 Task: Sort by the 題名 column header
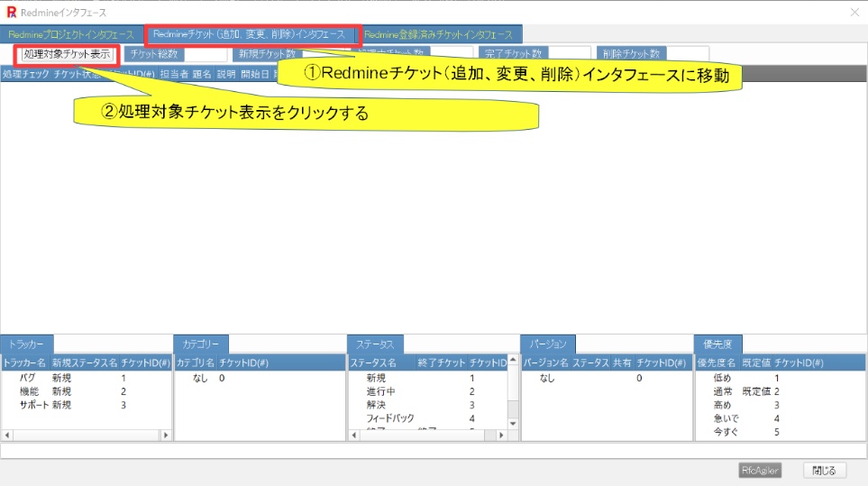(x=202, y=74)
